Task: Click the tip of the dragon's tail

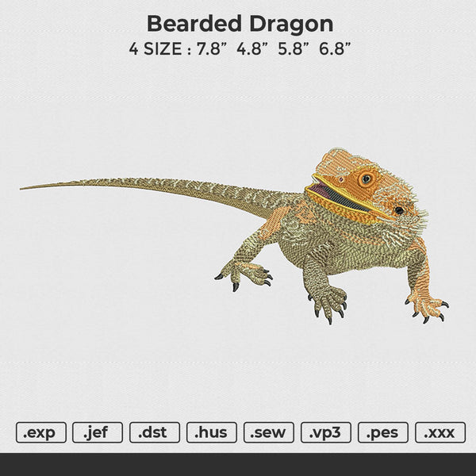Action: click(x=23, y=188)
